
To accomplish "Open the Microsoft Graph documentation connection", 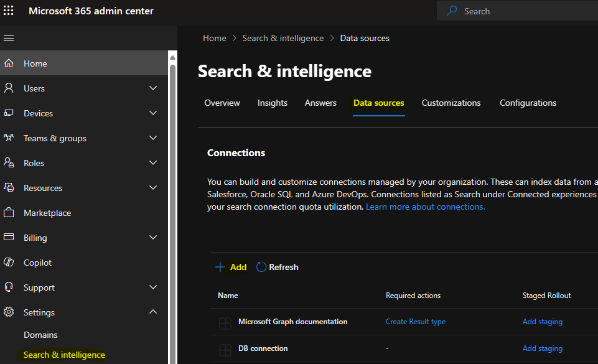I will pyautogui.click(x=293, y=322).
